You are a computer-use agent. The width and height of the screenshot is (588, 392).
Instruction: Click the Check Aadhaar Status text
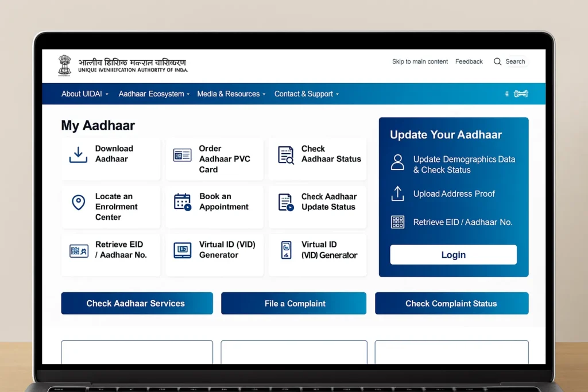(x=331, y=154)
